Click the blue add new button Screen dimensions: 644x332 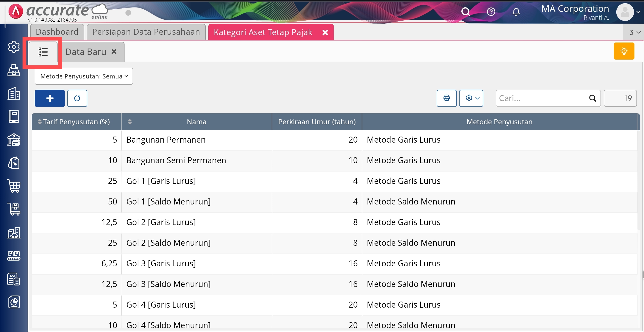point(50,98)
